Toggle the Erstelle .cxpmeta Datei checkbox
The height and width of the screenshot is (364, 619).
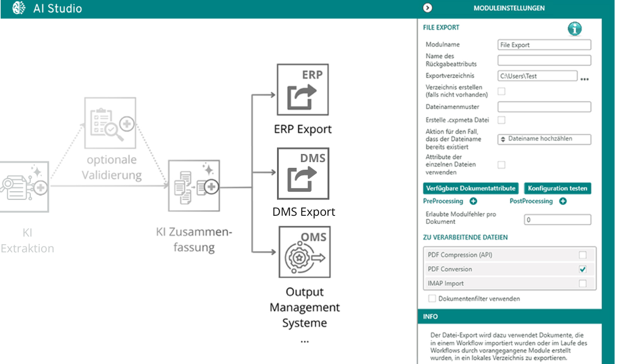[502, 120]
